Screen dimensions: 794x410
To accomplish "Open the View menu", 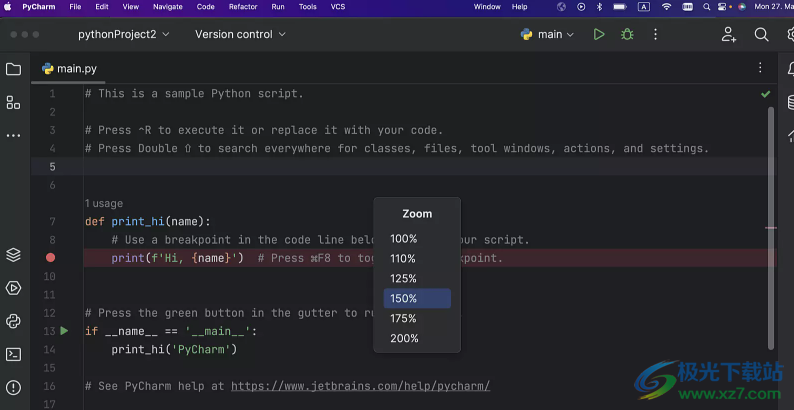I will [x=131, y=7].
